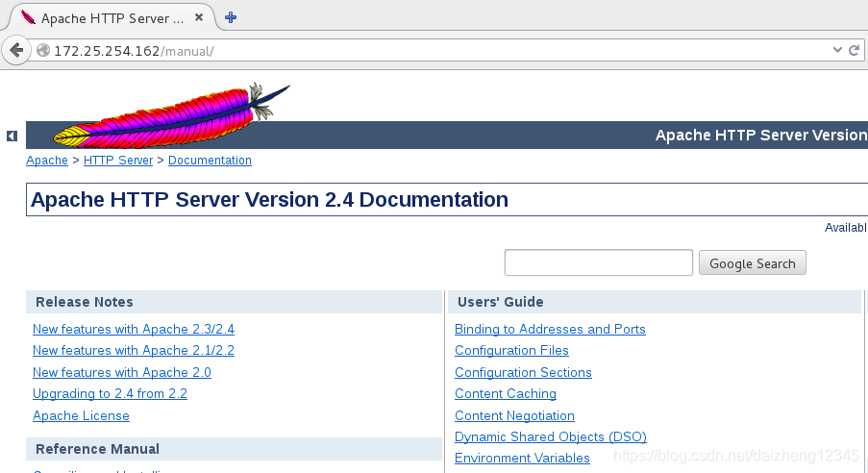Click the Reference Manual section heading

click(97, 449)
